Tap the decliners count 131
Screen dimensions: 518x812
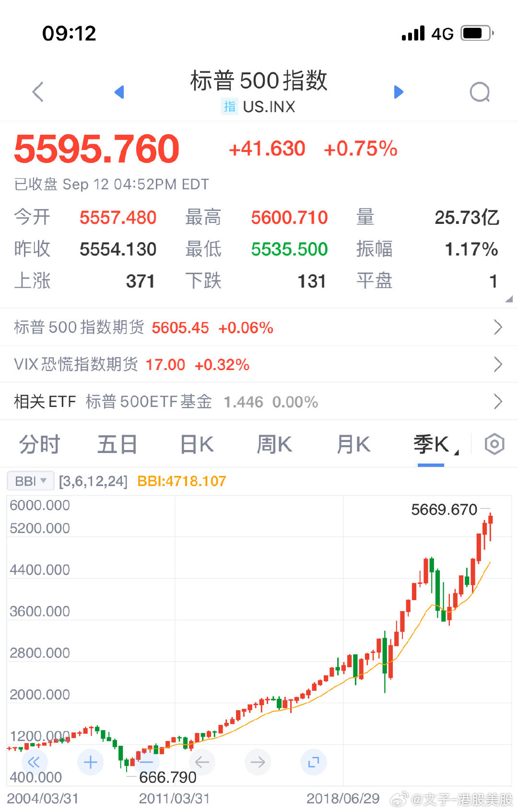[312, 281]
